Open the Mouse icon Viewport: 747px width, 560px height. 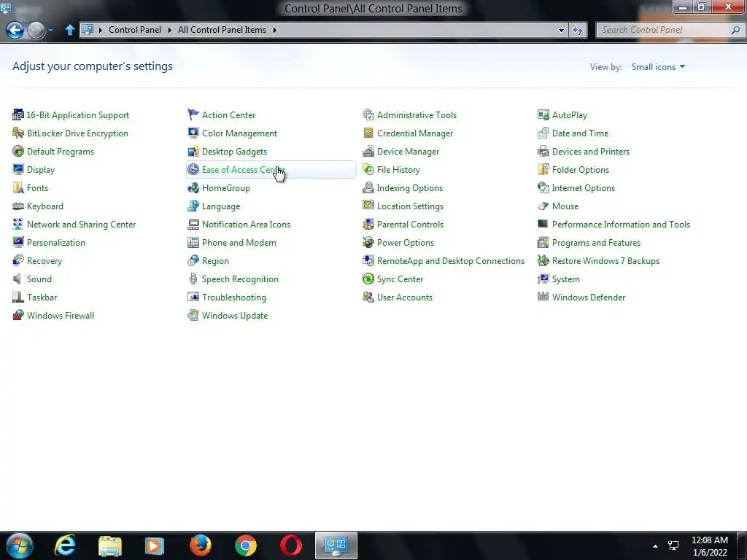(x=543, y=206)
